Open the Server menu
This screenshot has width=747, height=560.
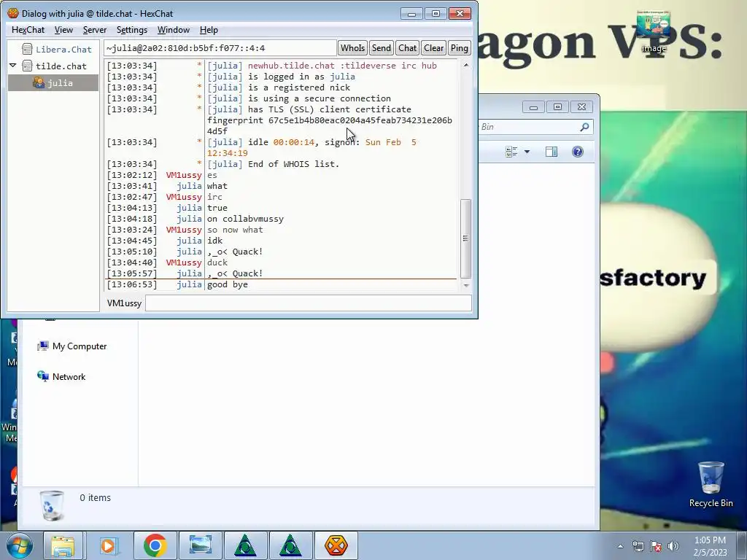[x=94, y=30]
